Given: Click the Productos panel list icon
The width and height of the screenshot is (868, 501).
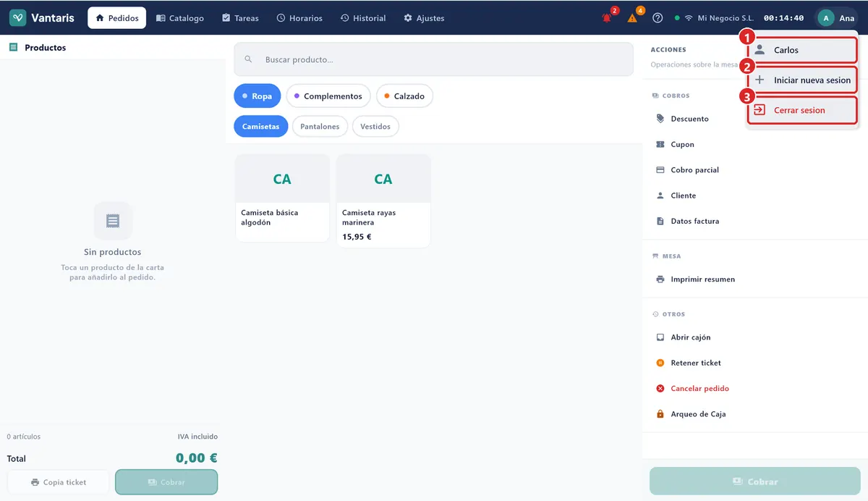Looking at the screenshot, I should coord(13,47).
